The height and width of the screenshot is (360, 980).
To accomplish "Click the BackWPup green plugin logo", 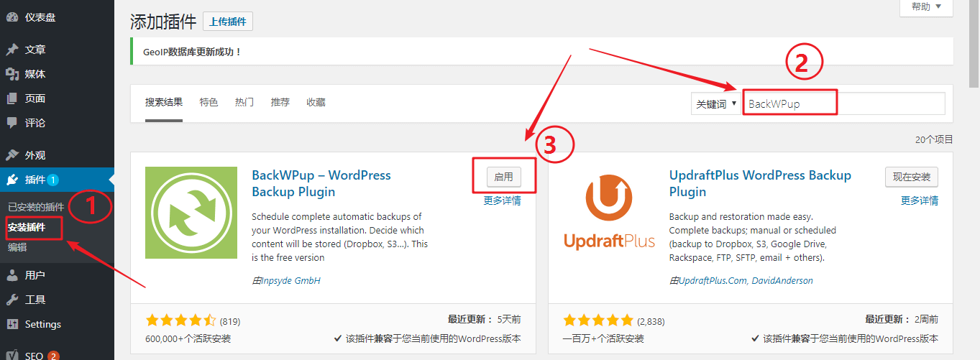I will coord(191,213).
